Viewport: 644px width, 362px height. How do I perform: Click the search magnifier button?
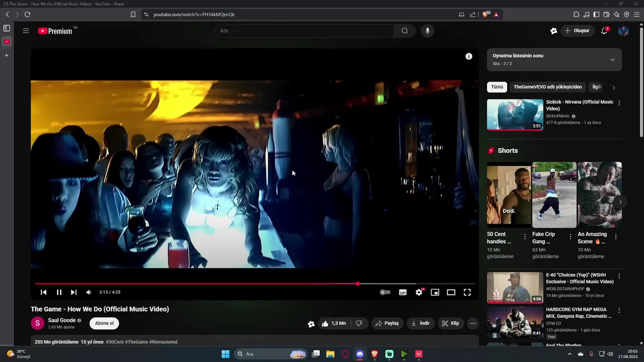point(405,31)
